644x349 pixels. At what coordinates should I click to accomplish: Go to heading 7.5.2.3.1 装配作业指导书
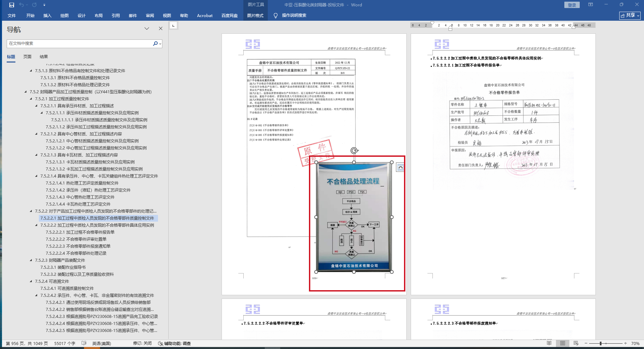[63, 267]
